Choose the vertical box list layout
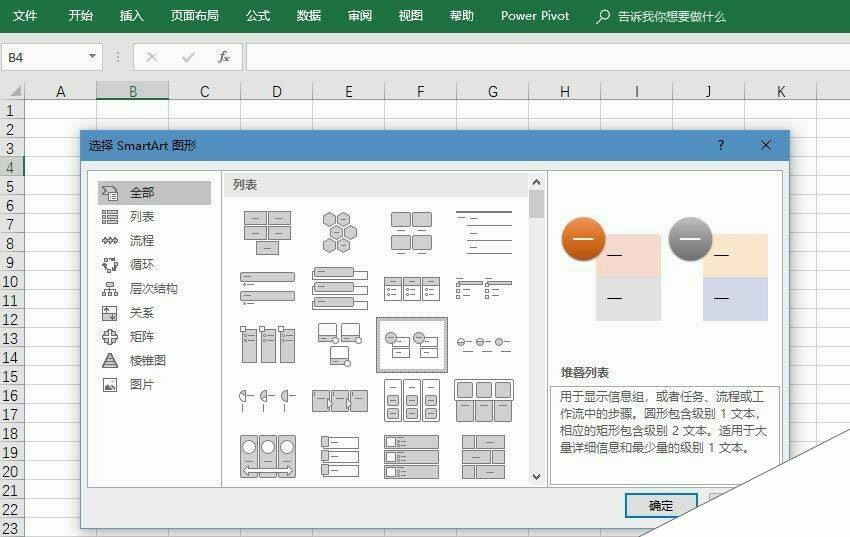Screen dimensions: 850x537 pos(339,288)
